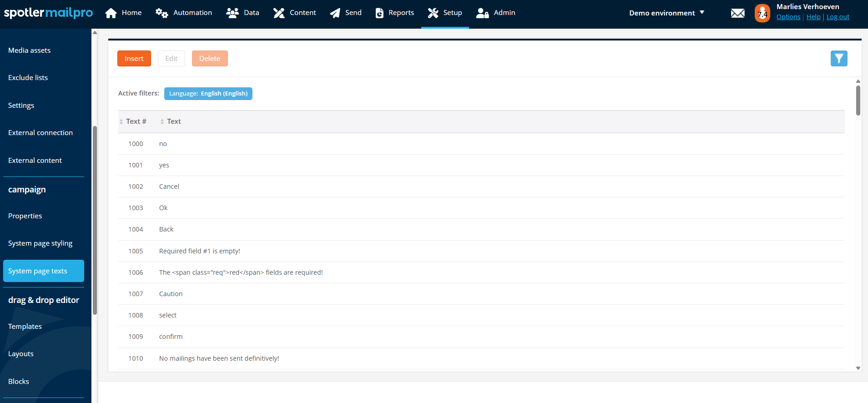Click the orange 7.4 version badge
The height and width of the screenshot is (403, 868).
(x=762, y=13)
